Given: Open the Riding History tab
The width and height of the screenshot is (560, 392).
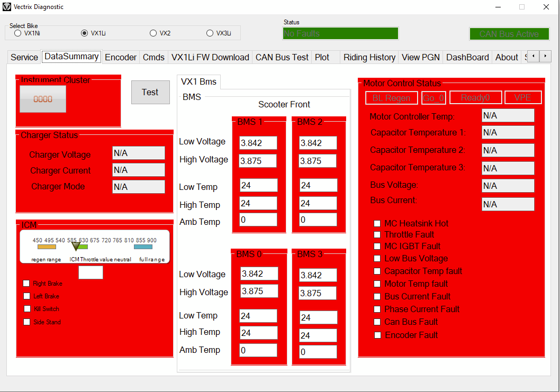Looking at the screenshot, I should pyautogui.click(x=369, y=57).
